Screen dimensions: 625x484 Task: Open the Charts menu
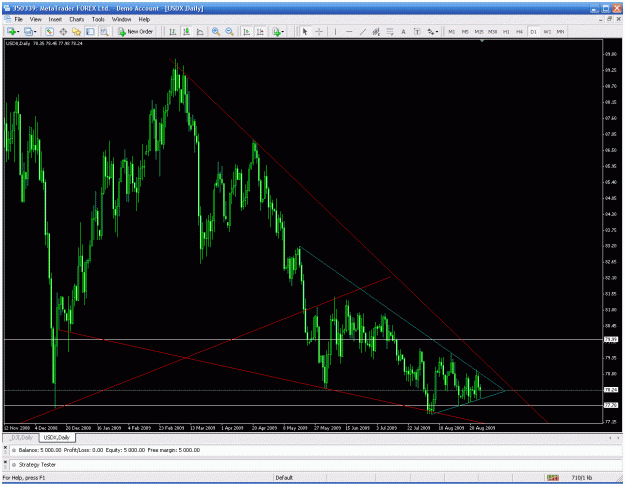pos(77,19)
